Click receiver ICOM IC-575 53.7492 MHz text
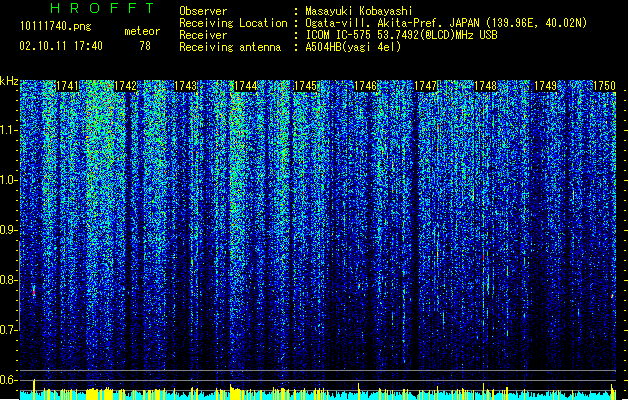The height and width of the screenshot is (400, 629). coord(401,35)
